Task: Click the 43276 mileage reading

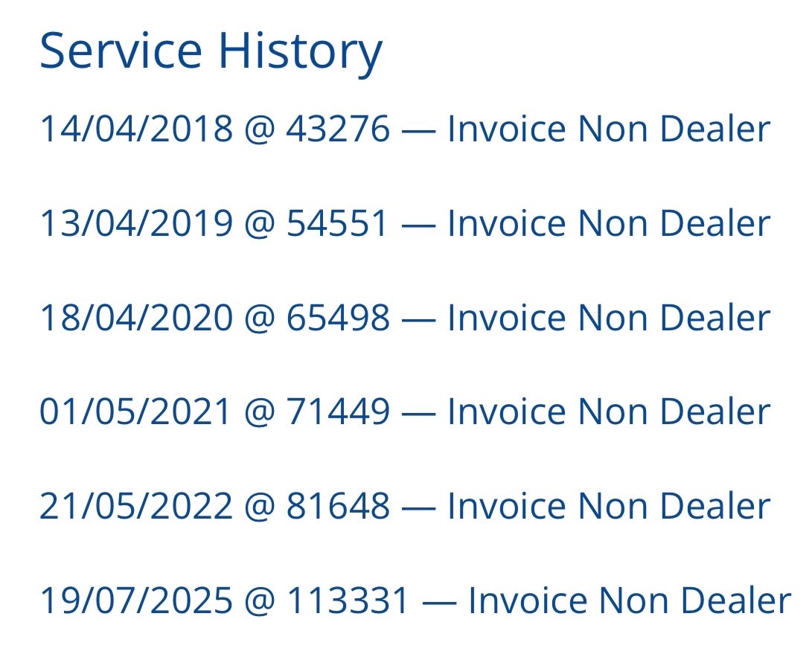Action: [x=338, y=129]
